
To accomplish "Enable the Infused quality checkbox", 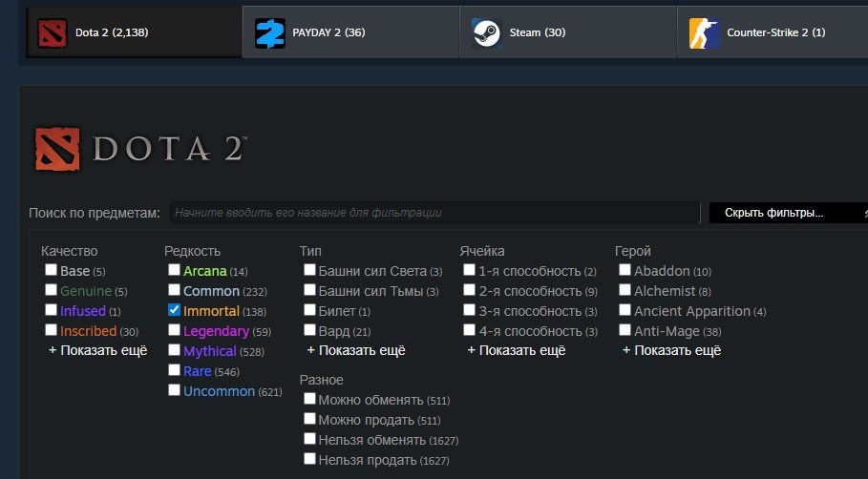I will (51, 310).
